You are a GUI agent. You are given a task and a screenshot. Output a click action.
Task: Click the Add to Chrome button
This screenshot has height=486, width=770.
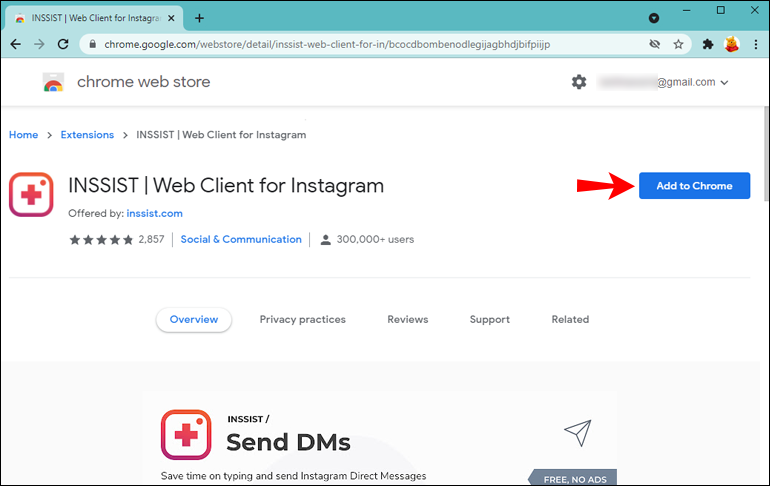(x=694, y=186)
